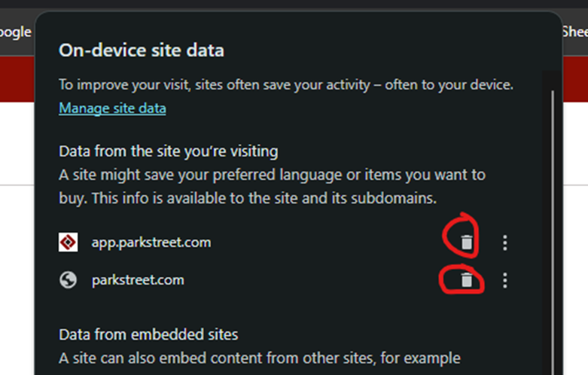Viewport: 588px width, 375px height.
Task: Delete saved data for app.parkstreet.com
Action: [467, 242]
